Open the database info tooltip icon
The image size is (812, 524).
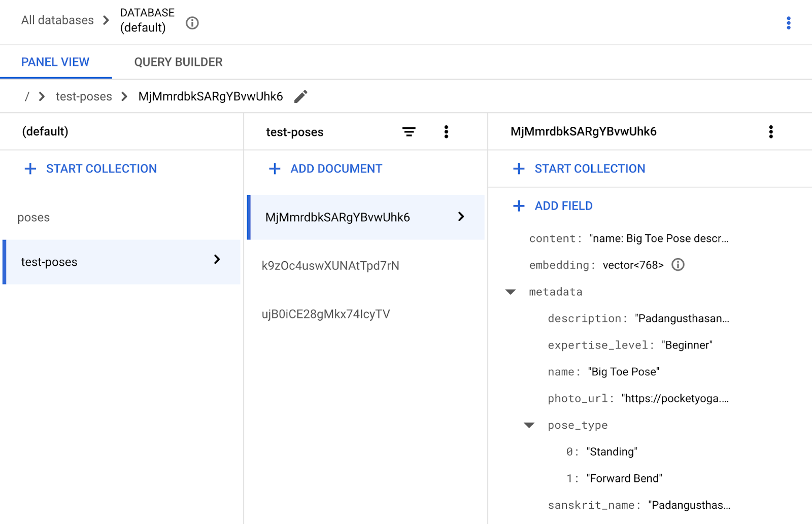pos(192,22)
